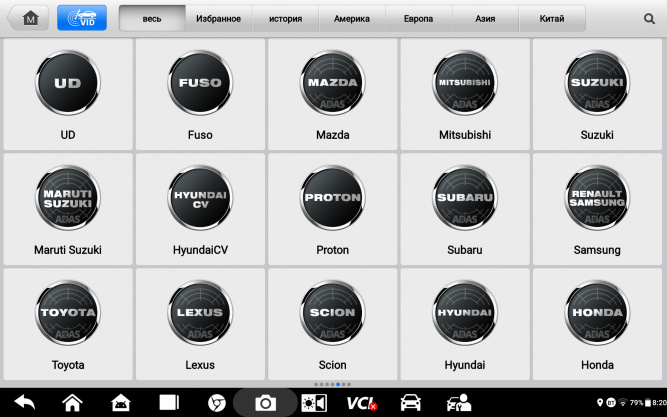Click the Samsung label text

click(x=597, y=250)
